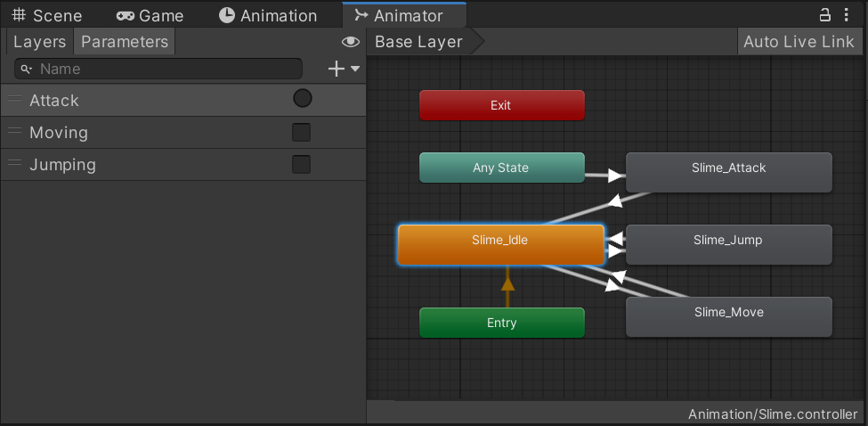
Task: Switch to the Layers tab
Action: click(x=40, y=42)
